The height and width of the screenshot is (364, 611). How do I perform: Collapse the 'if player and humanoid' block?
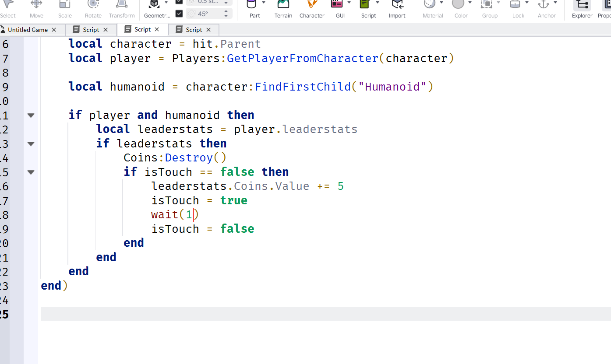pyautogui.click(x=31, y=115)
